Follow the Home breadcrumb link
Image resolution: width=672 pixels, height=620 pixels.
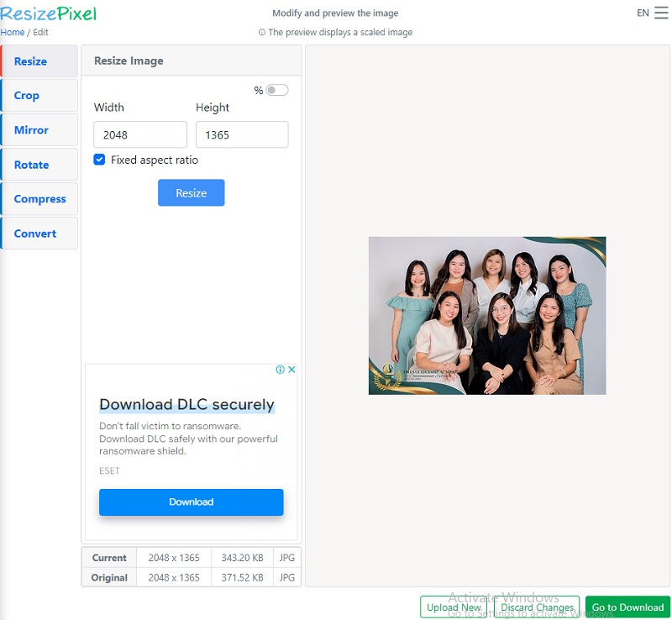13,33
